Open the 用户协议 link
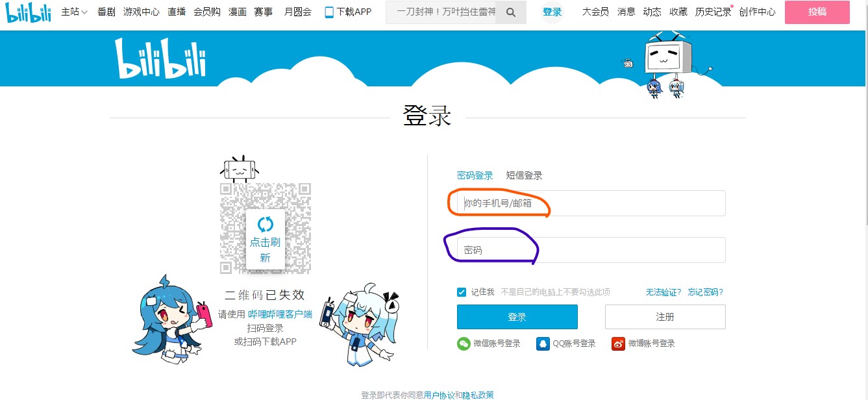 440,395
